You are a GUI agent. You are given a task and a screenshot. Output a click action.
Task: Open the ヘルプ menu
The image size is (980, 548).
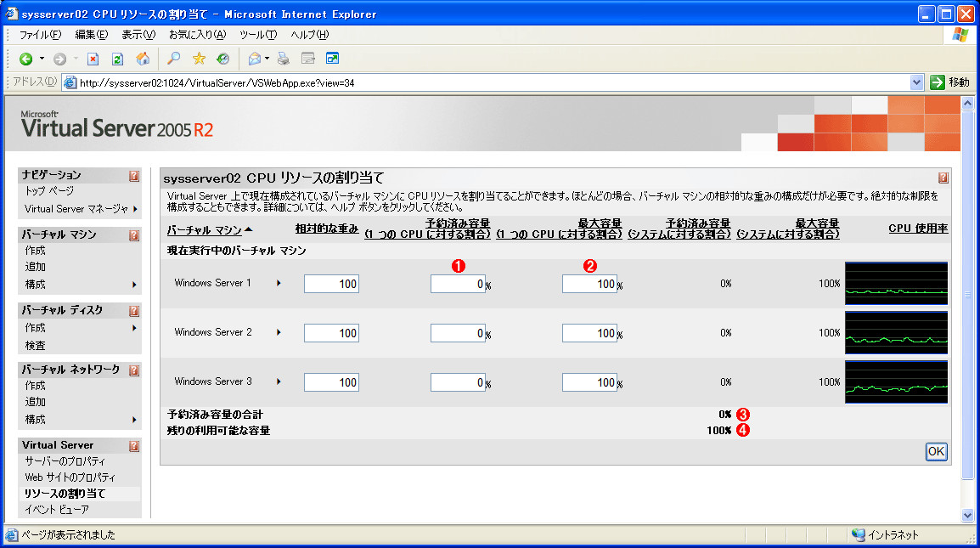click(x=309, y=35)
